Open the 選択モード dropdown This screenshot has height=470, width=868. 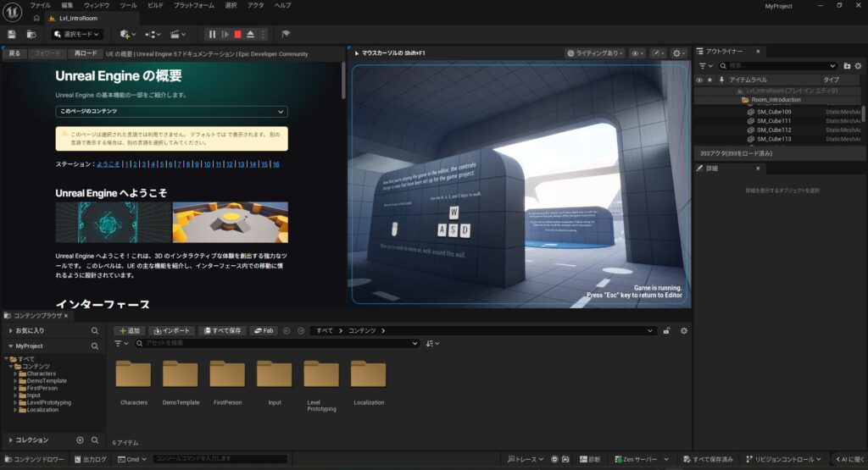tap(77, 34)
